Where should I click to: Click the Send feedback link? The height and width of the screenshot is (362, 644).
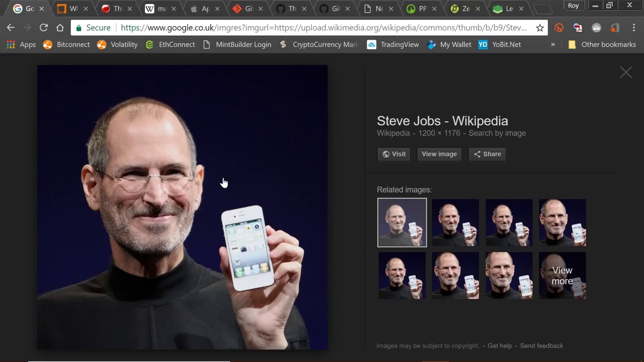541,346
